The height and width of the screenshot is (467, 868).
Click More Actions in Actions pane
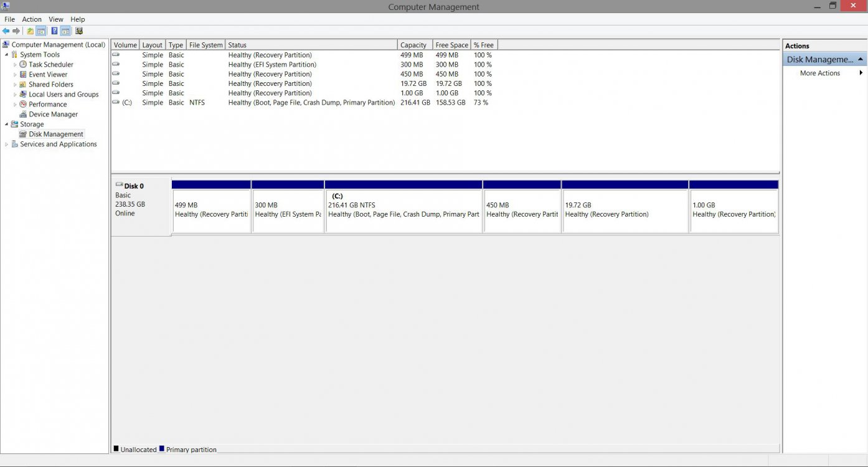820,73
